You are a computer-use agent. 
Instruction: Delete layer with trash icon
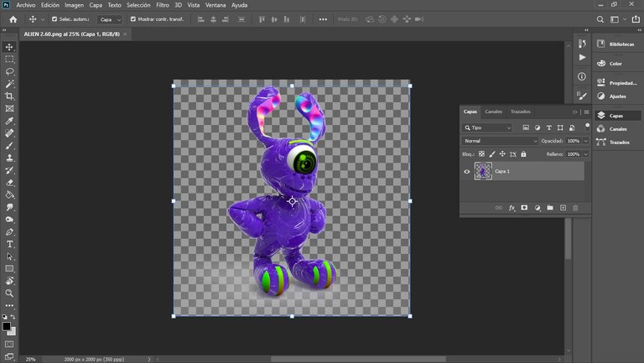[575, 208]
